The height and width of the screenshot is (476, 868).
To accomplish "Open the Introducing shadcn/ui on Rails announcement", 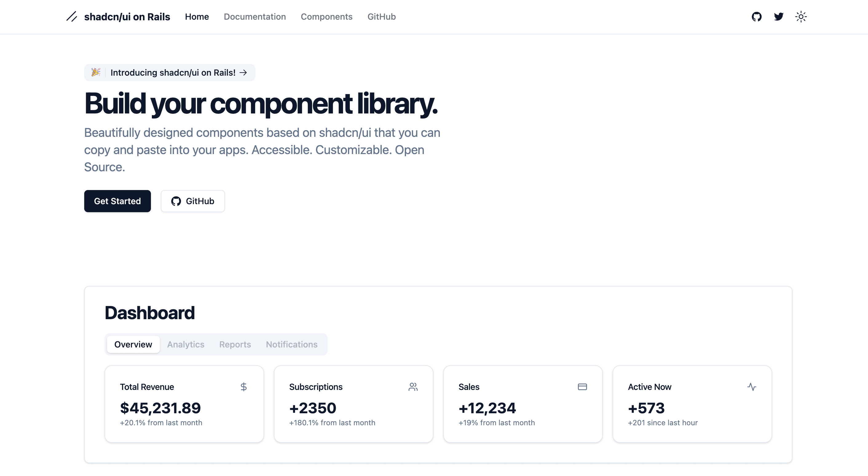I will 170,73.
